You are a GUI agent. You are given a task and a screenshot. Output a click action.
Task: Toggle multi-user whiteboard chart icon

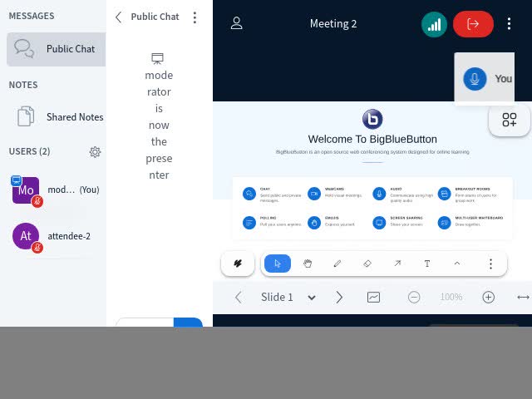pos(373,298)
